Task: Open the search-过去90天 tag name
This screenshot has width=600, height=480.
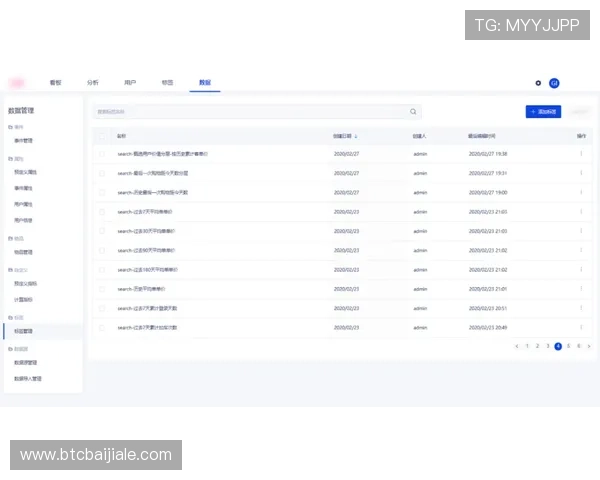Action: [146, 250]
